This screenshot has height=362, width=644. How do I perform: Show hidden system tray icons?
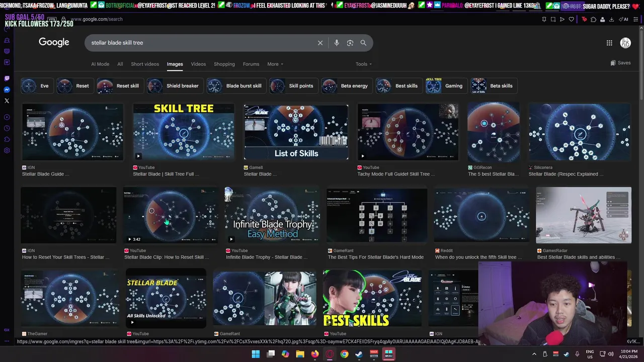534,354
